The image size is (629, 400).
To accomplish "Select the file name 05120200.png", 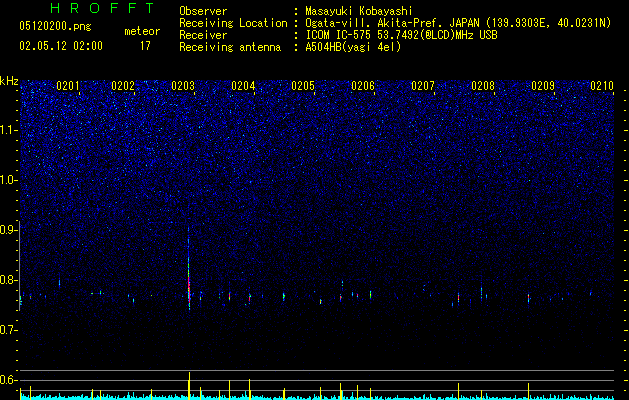I will 55,26.
